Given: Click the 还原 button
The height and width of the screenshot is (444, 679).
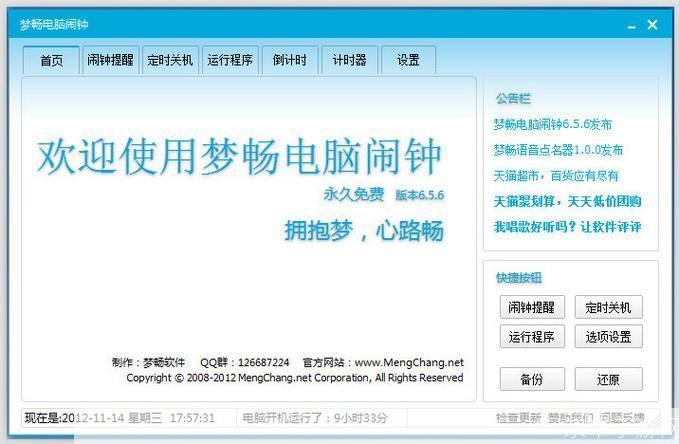Looking at the screenshot, I should click(x=608, y=379).
